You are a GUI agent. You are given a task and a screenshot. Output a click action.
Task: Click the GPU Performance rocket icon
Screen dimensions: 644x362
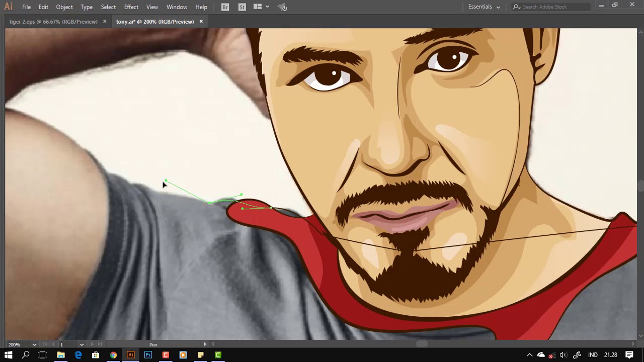[282, 7]
